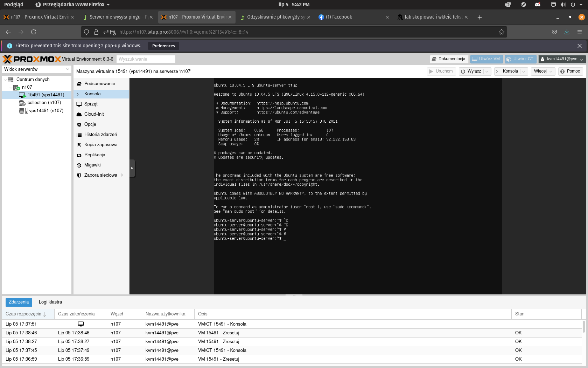Bookmark this page with star icon
Image resolution: width=588 pixels, height=368 pixels.
point(501,32)
